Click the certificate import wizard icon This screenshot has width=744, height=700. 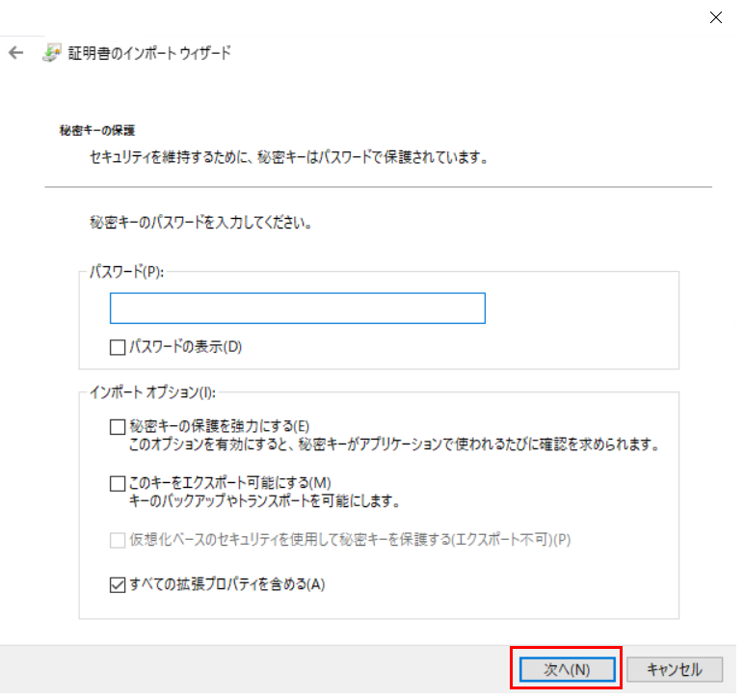click(x=51, y=53)
